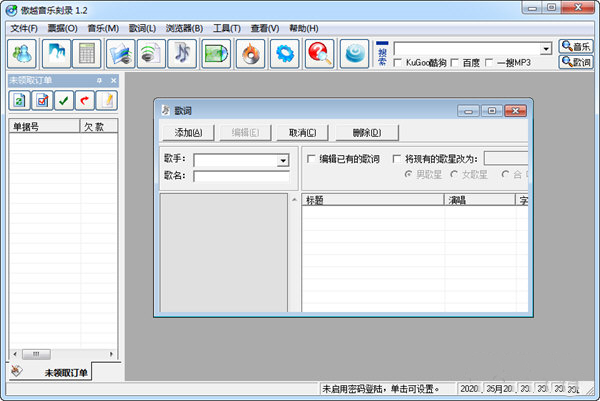Enable the KuGoo酷狗 search checkbox
The image size is (600, 401).
click(x=399, y=63)
